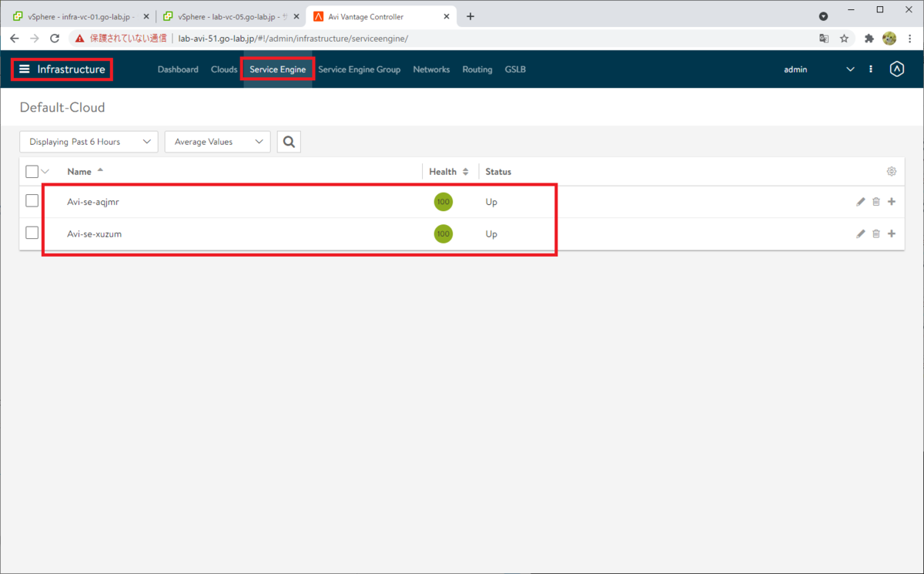Click Up status of Avi-se-aqjmr
The height and width of the screenshot is (574, 924).
coord(491,202)
